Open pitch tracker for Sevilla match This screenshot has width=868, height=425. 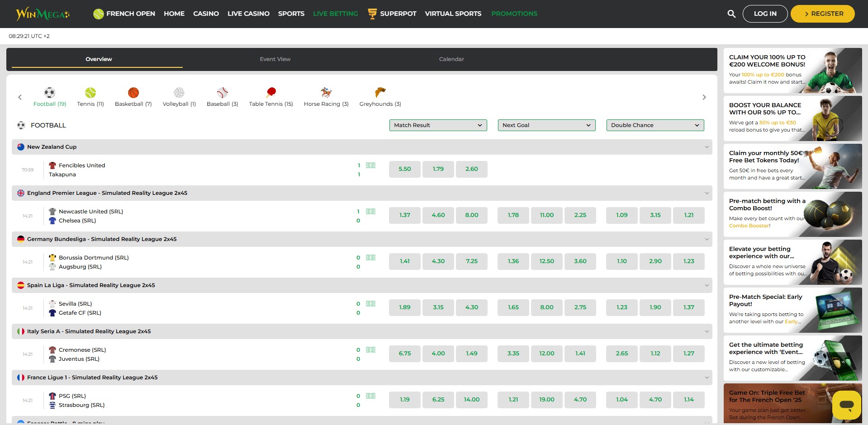(x=371, y=304)
